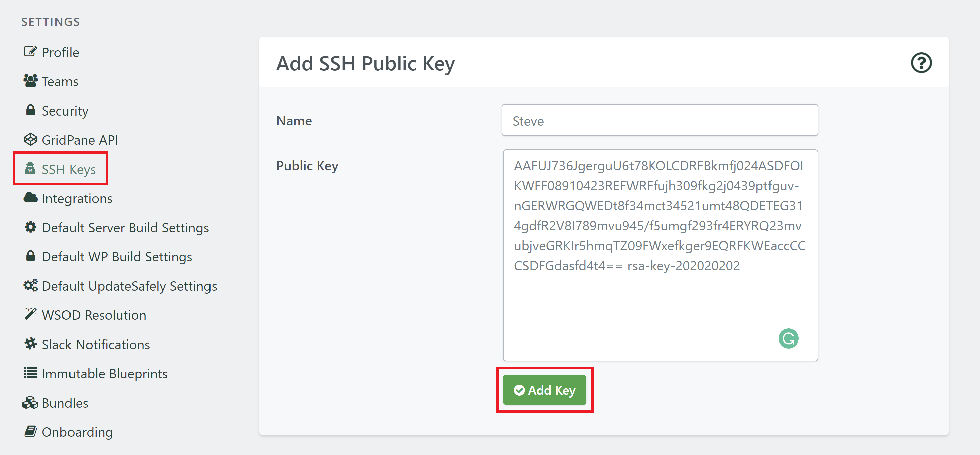The image size is (980, 455).
Task: Click inside the Public Key text area
Action: 660,255
